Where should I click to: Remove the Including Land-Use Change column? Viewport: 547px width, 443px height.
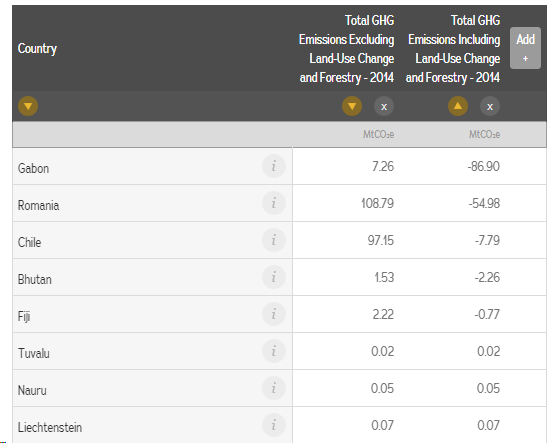490,106
